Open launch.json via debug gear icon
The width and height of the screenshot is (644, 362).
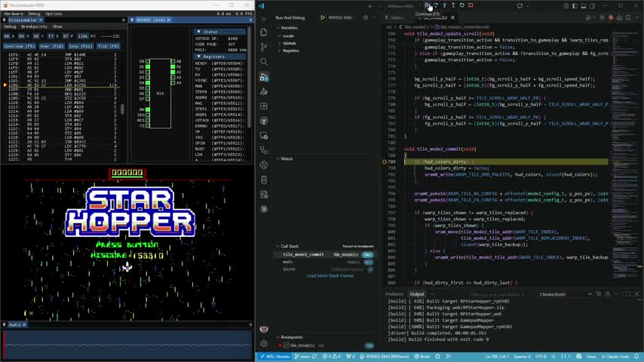[366, 17]
